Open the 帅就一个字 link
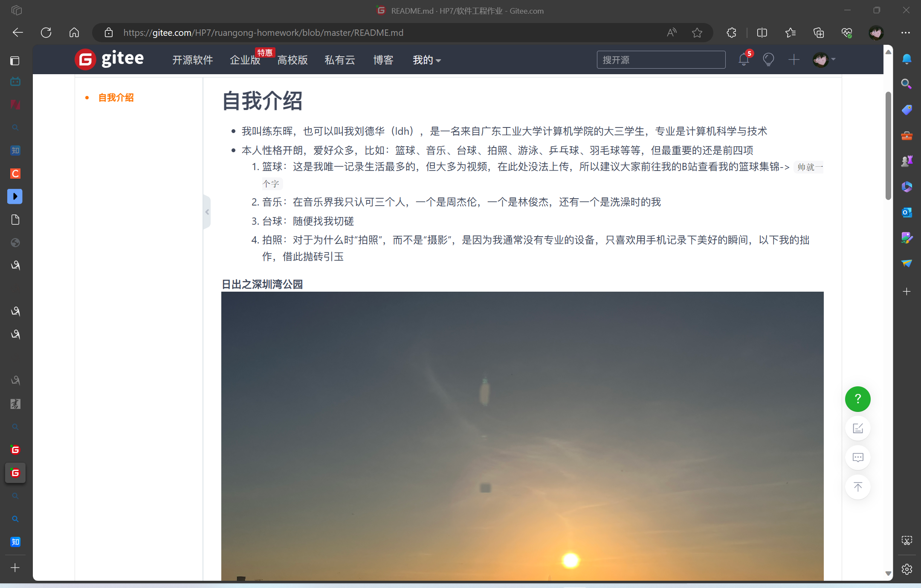921x588 pixels. [x=808, y=167]
